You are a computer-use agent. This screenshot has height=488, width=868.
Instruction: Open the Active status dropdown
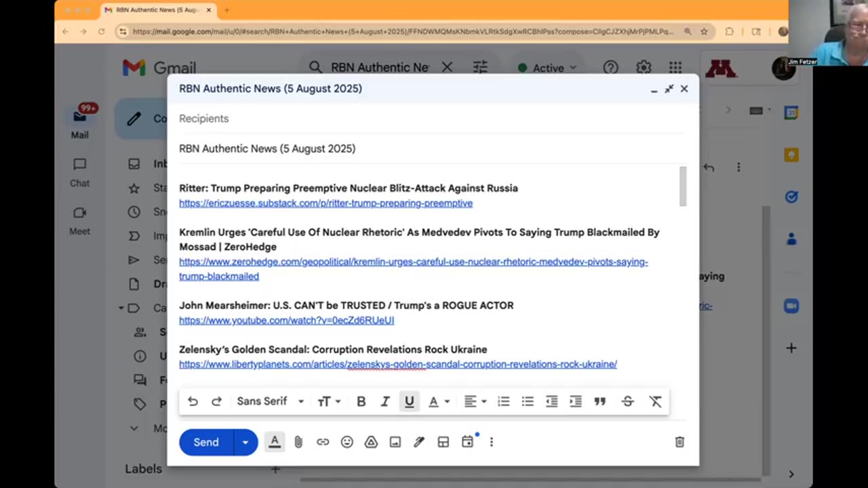pos(547,68)
